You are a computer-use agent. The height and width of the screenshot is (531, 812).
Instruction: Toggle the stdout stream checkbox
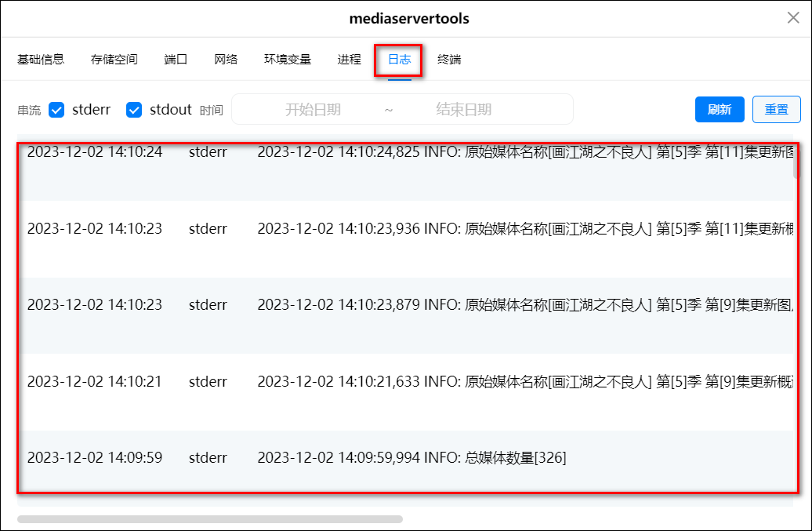[x=134, y=110]
